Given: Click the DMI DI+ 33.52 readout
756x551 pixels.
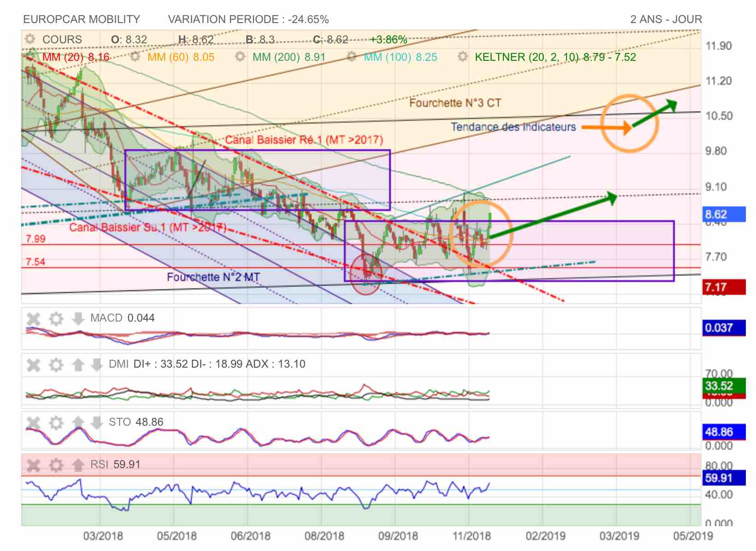Looking at the screenshot, I should (207, 364).
